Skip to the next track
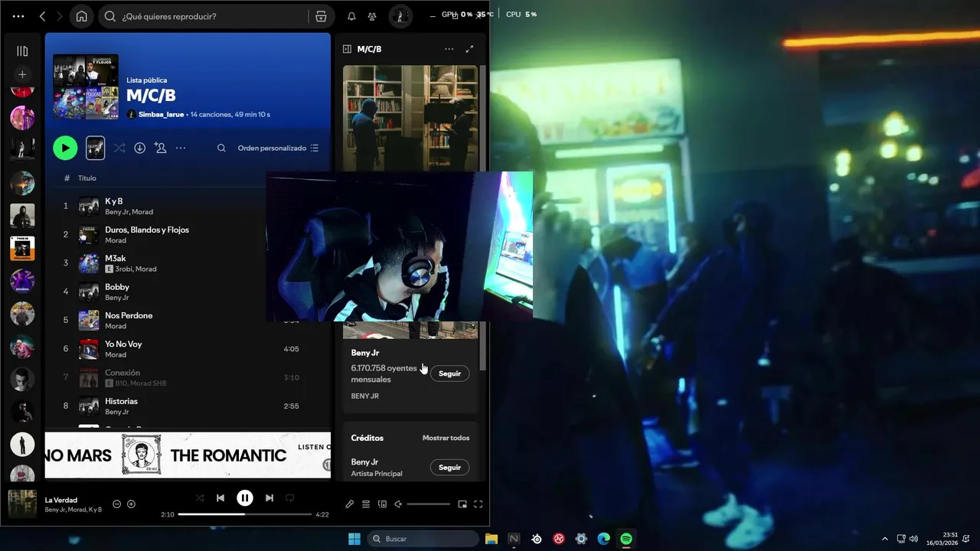 [269, 498]
